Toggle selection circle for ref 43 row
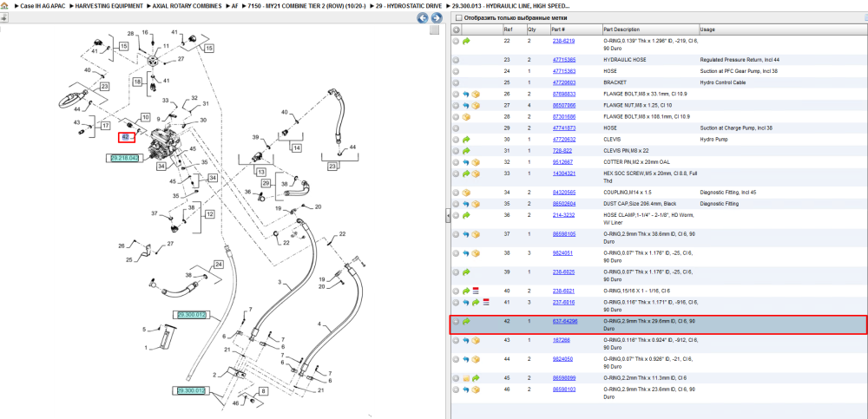The image size is (868, 419). (457, 340)
